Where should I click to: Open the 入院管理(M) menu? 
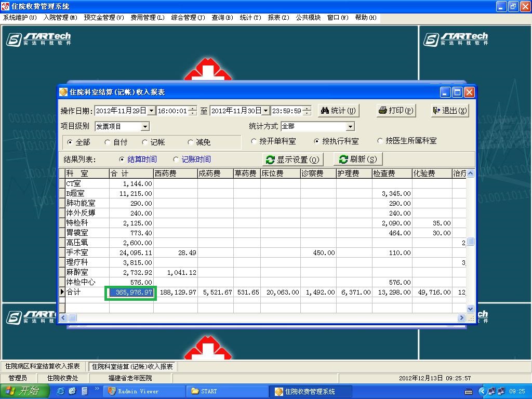pyautogui.click(x=60, y=18)
